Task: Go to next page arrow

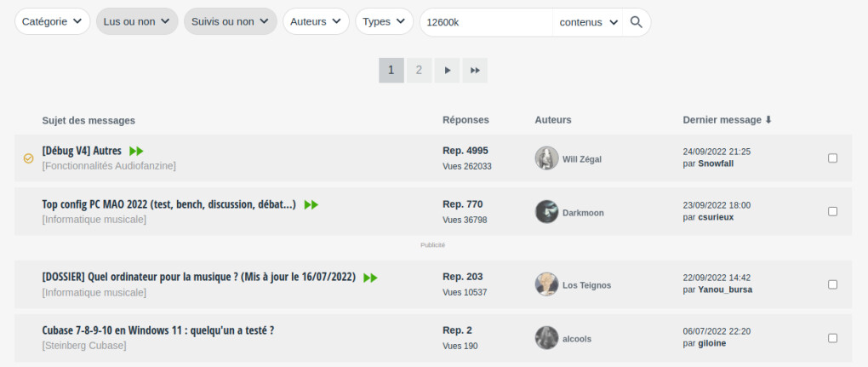Action: [448, 71]
